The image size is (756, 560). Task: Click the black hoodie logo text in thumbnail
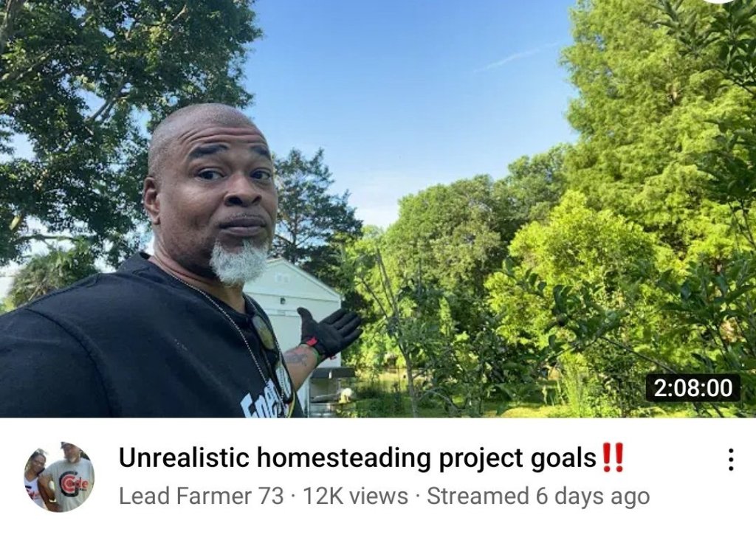point(267,402)
